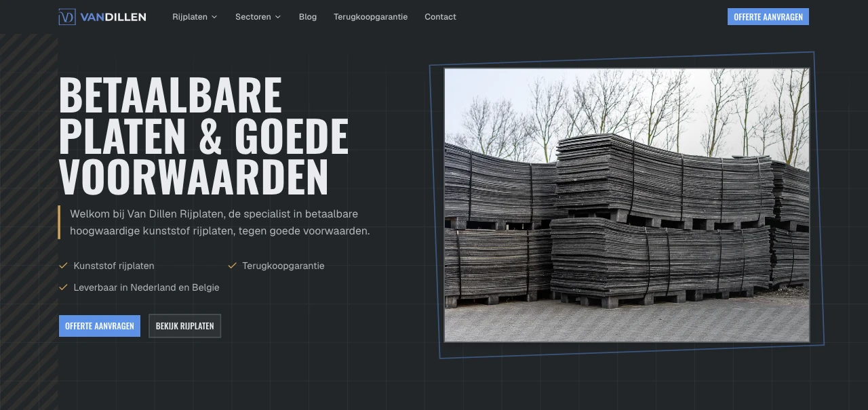Click Leverbaar in Nederland en Belgie text
Viewport: 868px width, 410px height.
tap(146, 287)
